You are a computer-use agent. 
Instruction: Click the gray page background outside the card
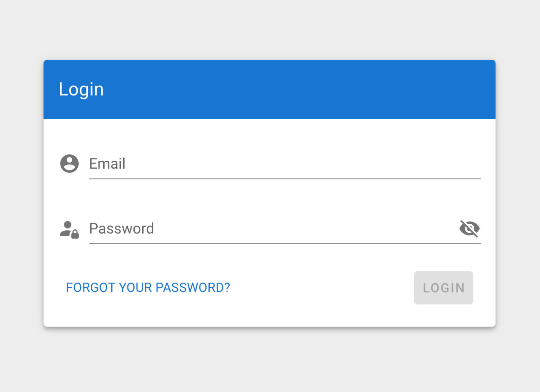tap(269, 361)
